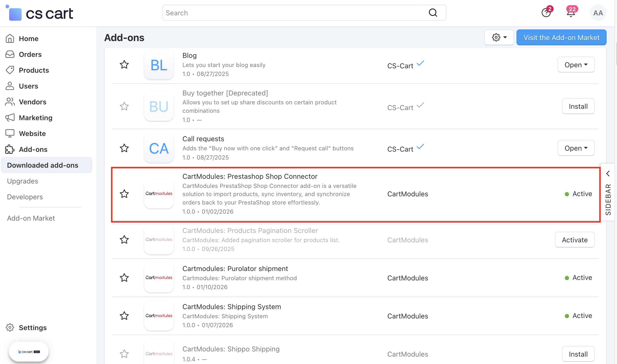617x364 pixels.
Task: Open the AA user account avatar
Action: pyautogui.click(x=598, y=13)
